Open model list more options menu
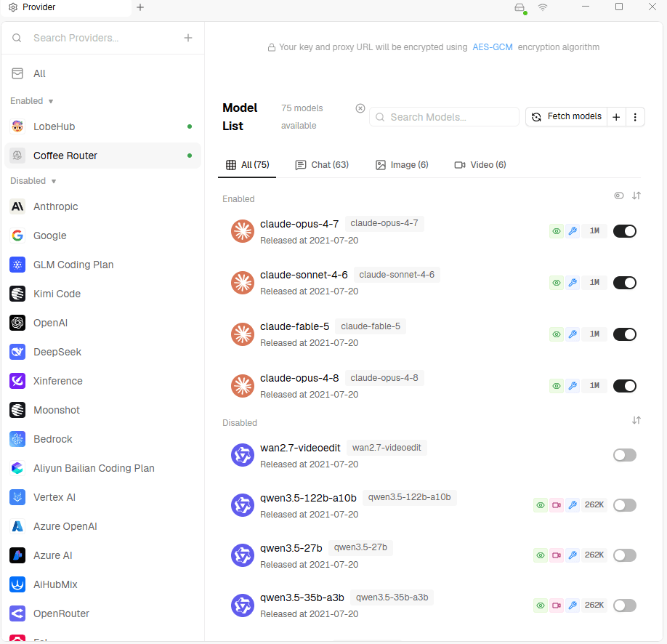The height and width of the screenshot is (644, 667). [x=635, y=116]
